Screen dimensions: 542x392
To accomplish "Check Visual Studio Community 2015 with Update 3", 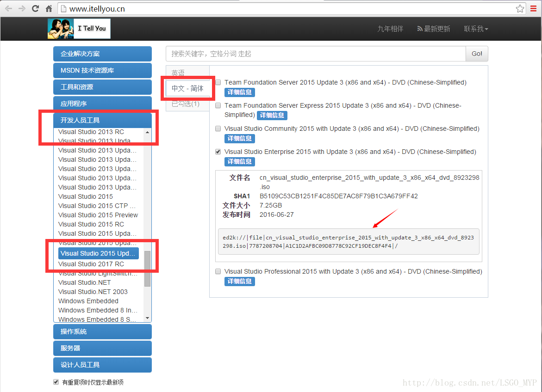I will click(218, 129).
